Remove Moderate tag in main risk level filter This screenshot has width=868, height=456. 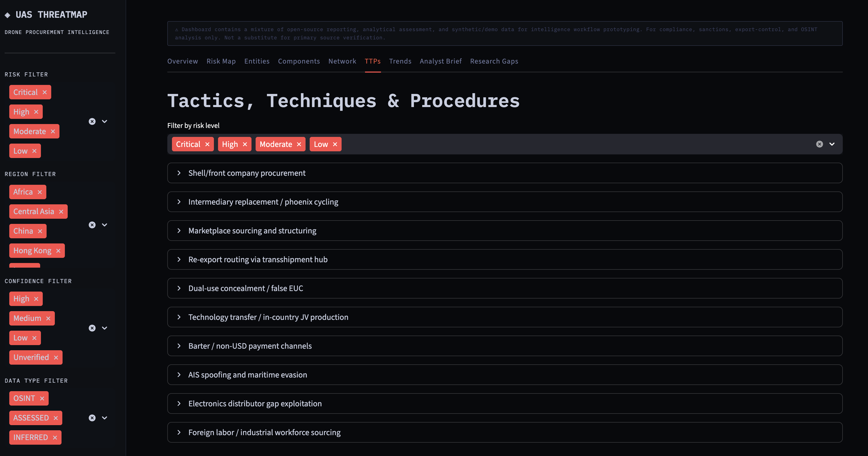(x=299, y=144)
